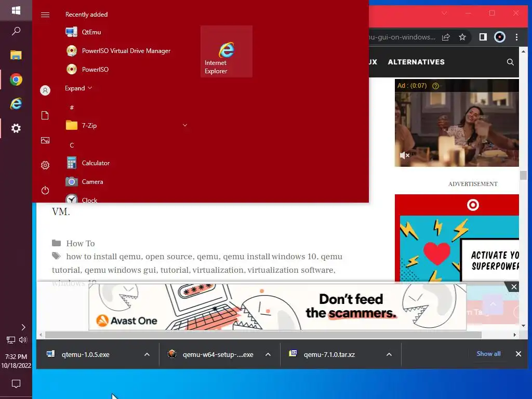Open the taskbar search magnifier
532x399 pixels.
(16, 31)
